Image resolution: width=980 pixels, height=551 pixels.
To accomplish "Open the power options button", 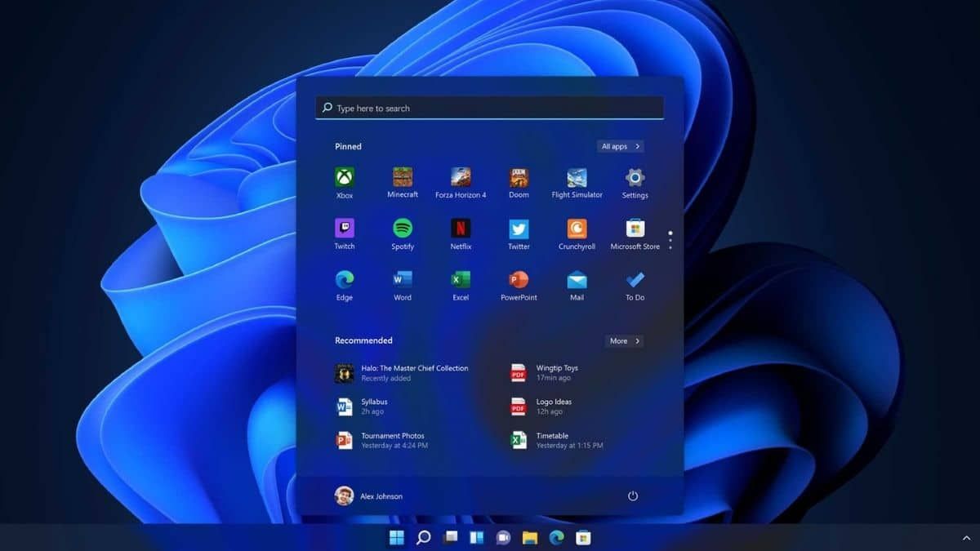I will pyautogui.click(x=633, y=495).
